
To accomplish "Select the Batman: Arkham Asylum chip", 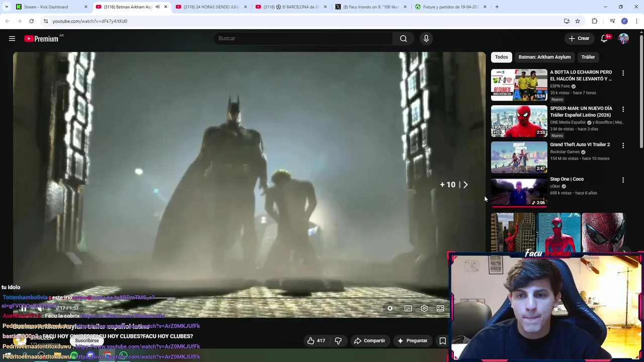I will point(545,57).
